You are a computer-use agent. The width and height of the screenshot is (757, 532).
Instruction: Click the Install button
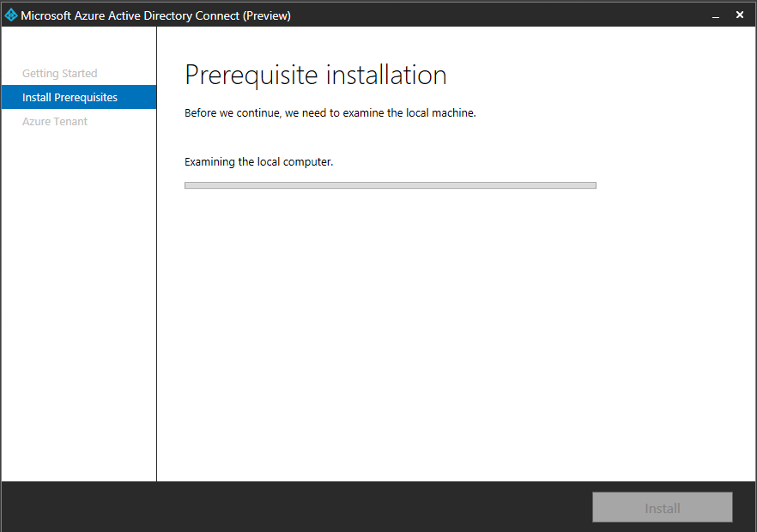663,507
